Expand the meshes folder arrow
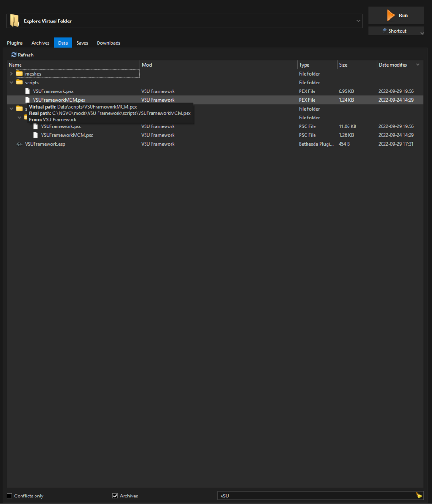Image resolution: width=432 pixels, height=504 pixels. (11, 74)
